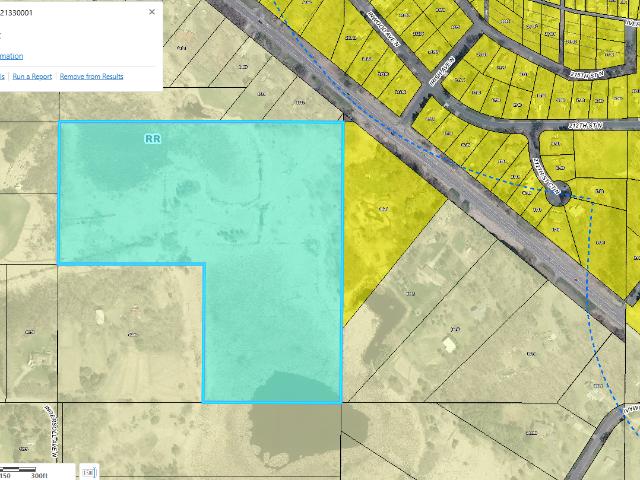Click the dark pond below the highlighted parcel
640x480 pixels.
[290, 420]
